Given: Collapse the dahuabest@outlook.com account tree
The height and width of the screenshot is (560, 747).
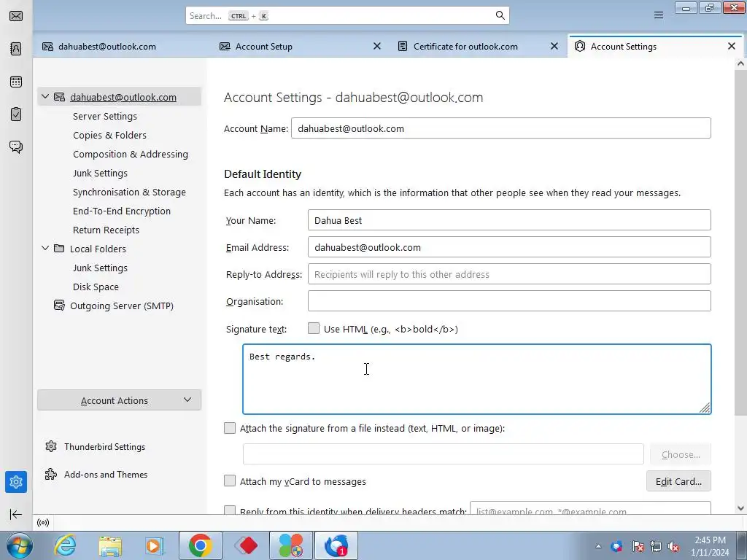Looking at the screenshot, I should (45, 97).
